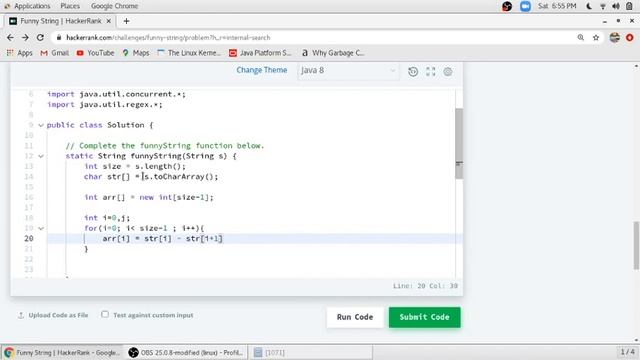
Task: Click the night mode moon icon
Action: click(x=589, y=6)
